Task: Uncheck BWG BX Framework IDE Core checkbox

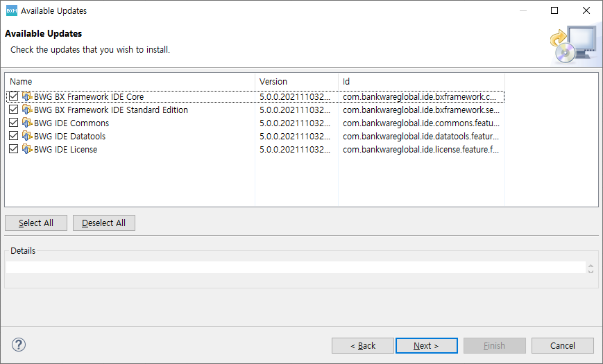Action: click(13, 96)
